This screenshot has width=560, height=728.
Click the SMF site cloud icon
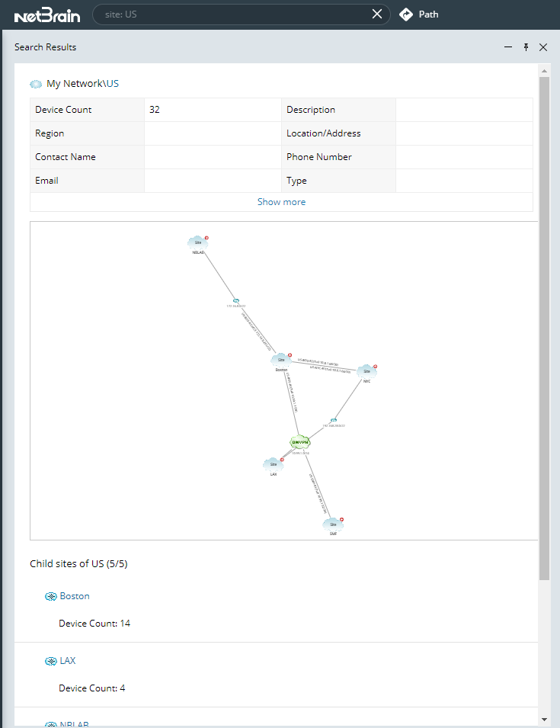click(332, 524)
